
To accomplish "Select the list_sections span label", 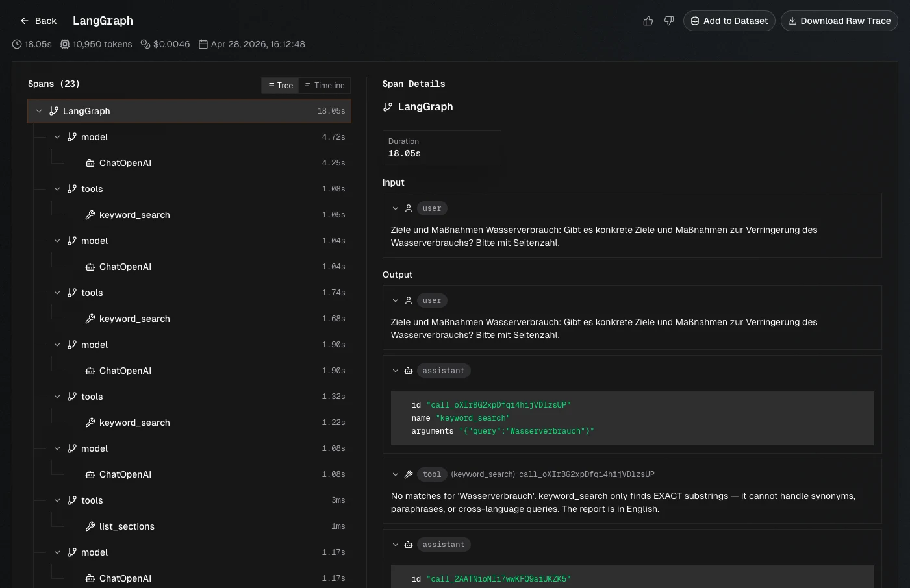I will 127,526.
